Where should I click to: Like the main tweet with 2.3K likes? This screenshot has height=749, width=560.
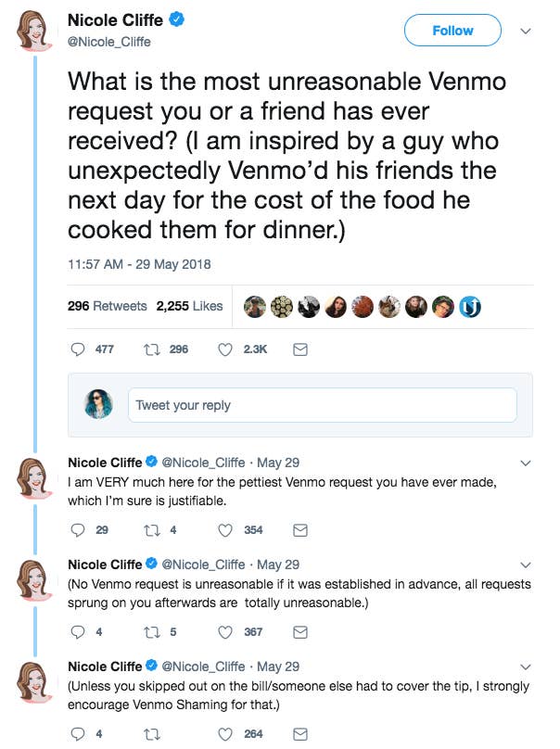pyautogui.click(x=224, y=349)
